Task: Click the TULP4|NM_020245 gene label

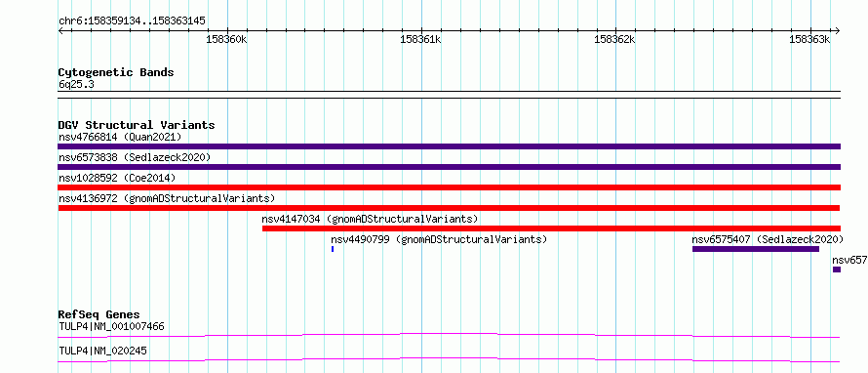Action: coord(103,351)
